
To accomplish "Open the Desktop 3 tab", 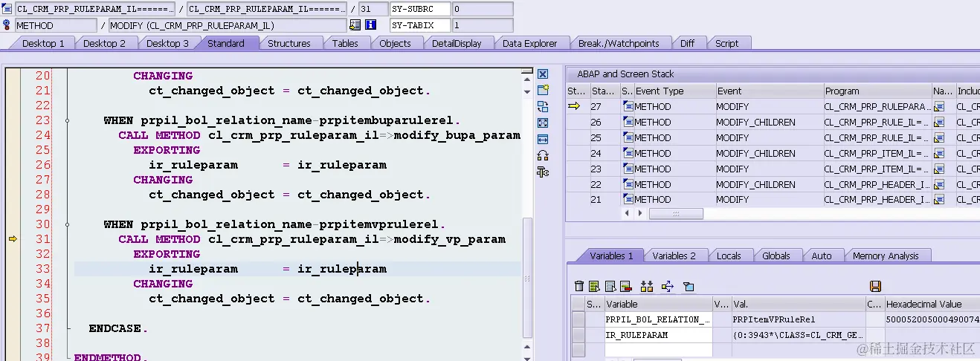I will pos(167,43).
